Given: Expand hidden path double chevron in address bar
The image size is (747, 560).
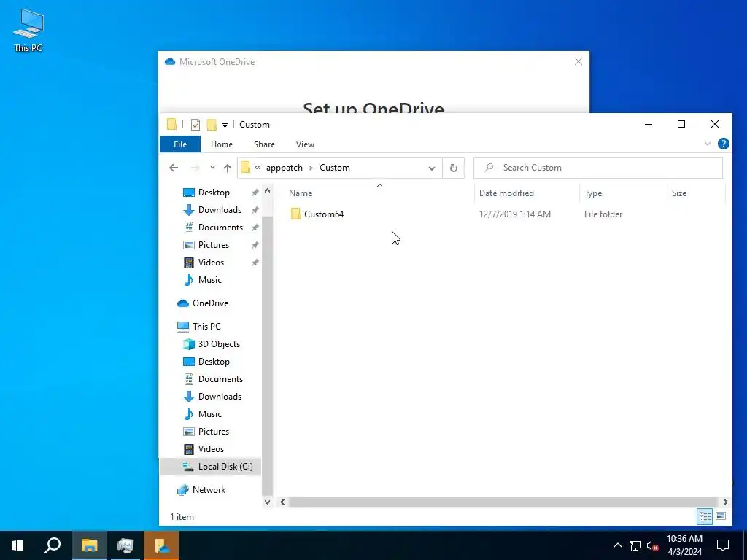Looking at the screenshot, I should coord(258,168).
